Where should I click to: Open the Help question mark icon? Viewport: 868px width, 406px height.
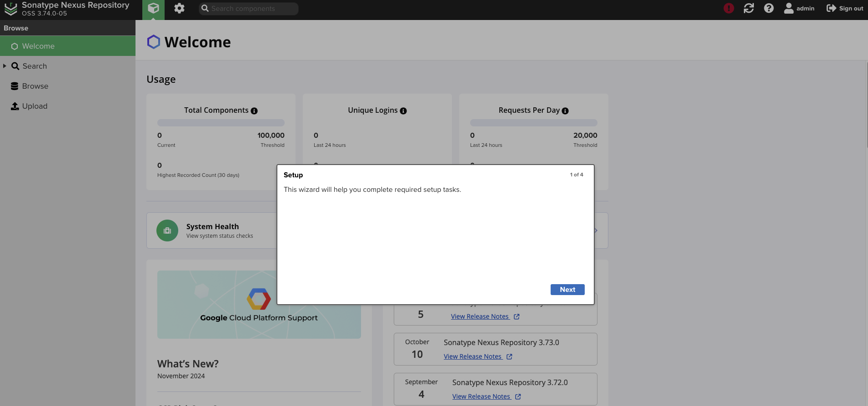[x=768, y=8]
